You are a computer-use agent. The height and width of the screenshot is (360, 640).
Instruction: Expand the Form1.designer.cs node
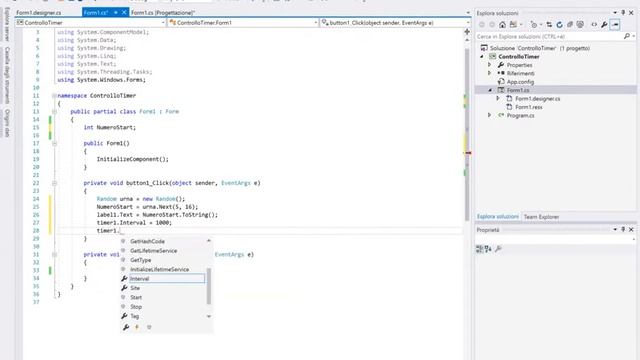(498, 98)
